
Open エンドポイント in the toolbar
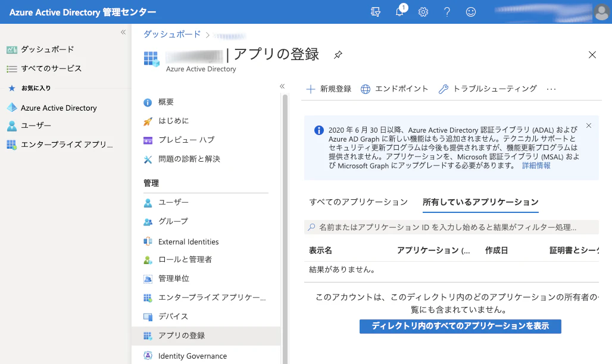pos(394,89)
